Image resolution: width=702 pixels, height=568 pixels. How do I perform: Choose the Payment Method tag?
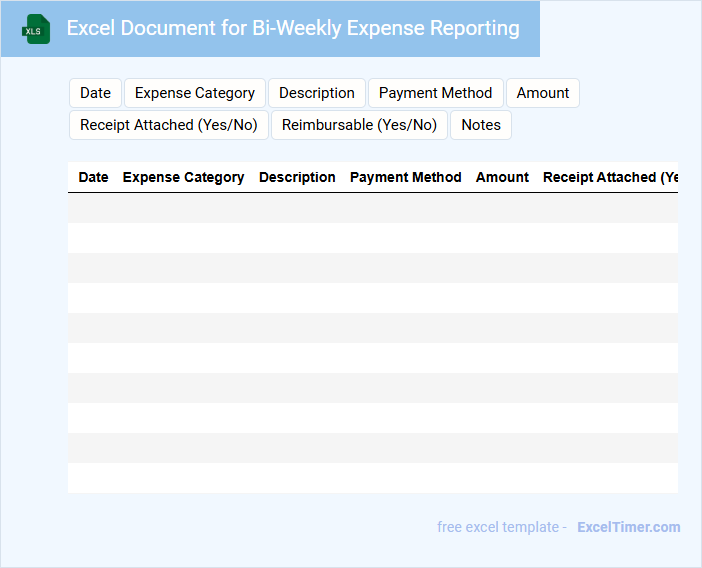click(x=435, y=93)
